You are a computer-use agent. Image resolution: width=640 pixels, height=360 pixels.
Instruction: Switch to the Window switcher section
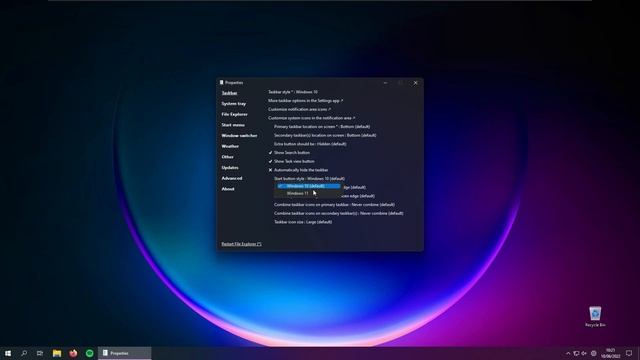pos(239,136)
